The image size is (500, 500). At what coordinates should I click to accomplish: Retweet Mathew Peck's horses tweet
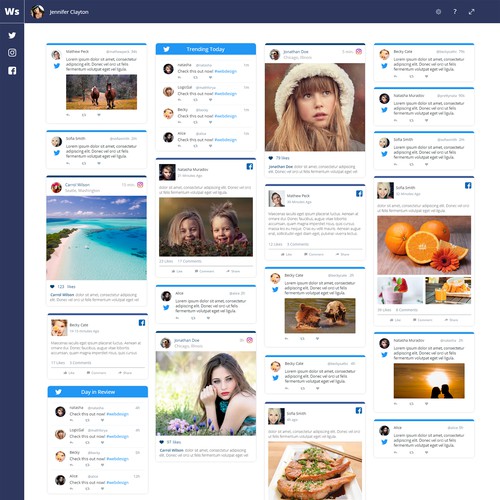84,115
